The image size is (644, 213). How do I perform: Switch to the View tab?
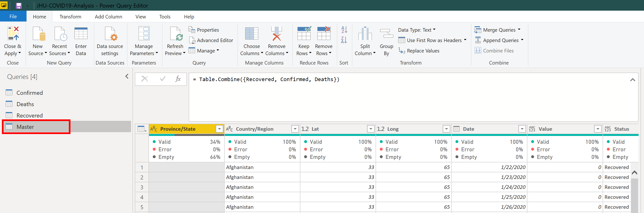click(141, 17)
